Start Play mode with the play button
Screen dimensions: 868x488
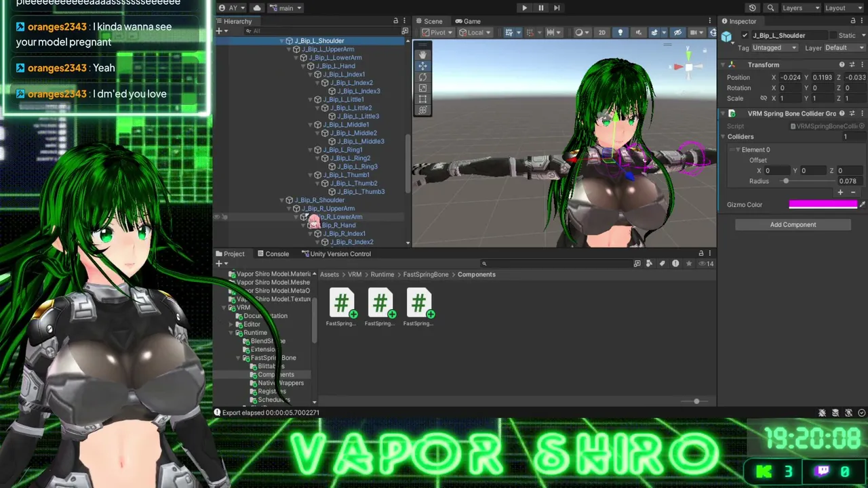pos(524,8)
